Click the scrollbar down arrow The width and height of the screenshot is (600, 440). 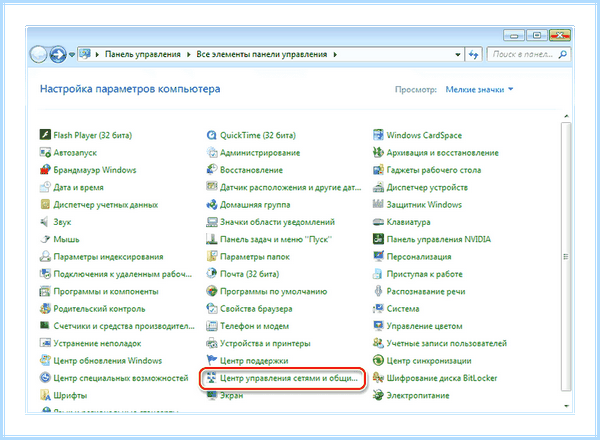[x=566, y=406]
